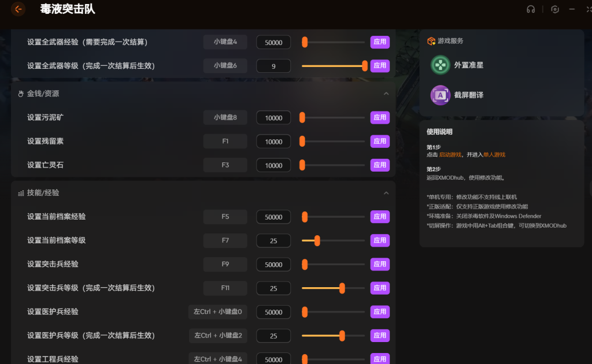Open the hexagon settings icon

coord(555,9)
